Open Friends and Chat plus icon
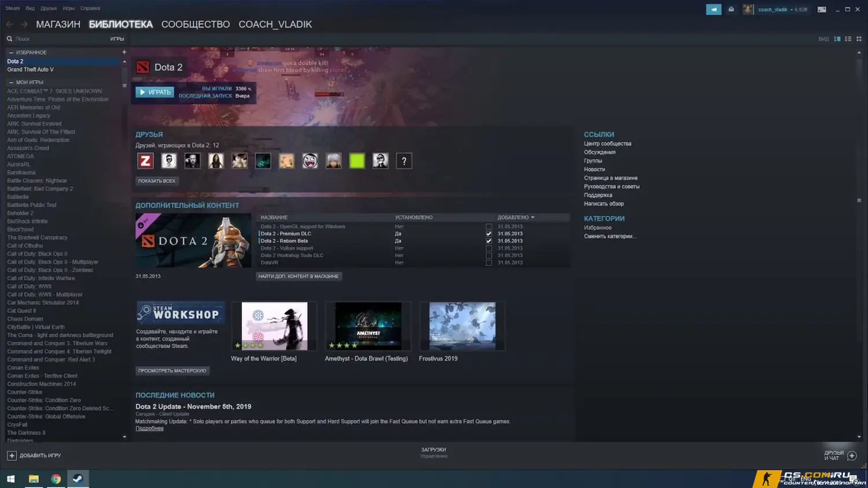This screenshot has width=868, height=488. pos(852,456)
